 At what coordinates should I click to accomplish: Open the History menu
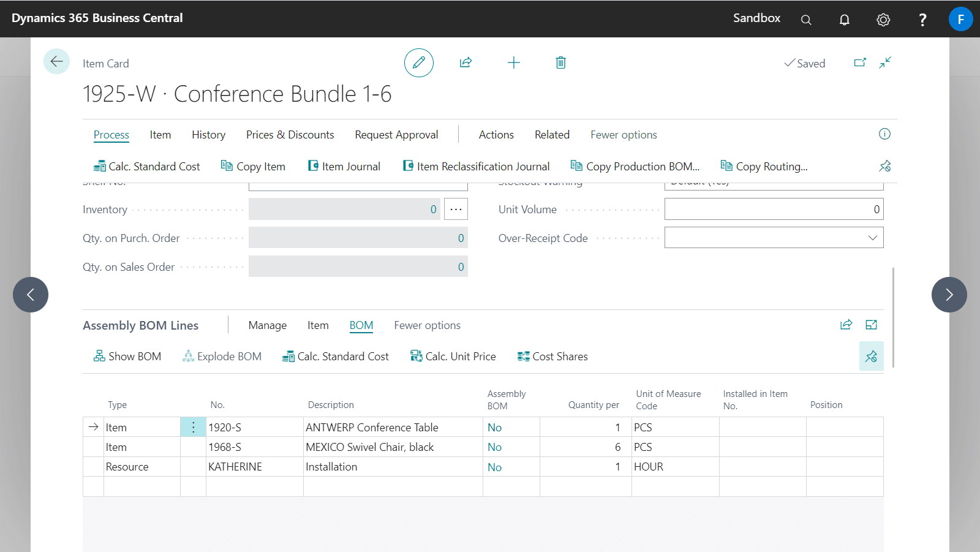pyautogui.click(x=208, y=135)
